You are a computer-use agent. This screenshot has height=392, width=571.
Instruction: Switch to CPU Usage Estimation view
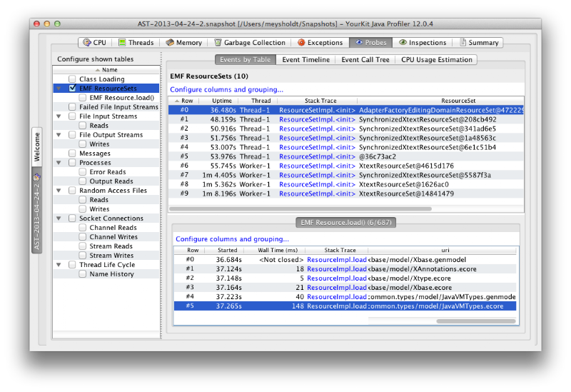[x=436, y=60]
